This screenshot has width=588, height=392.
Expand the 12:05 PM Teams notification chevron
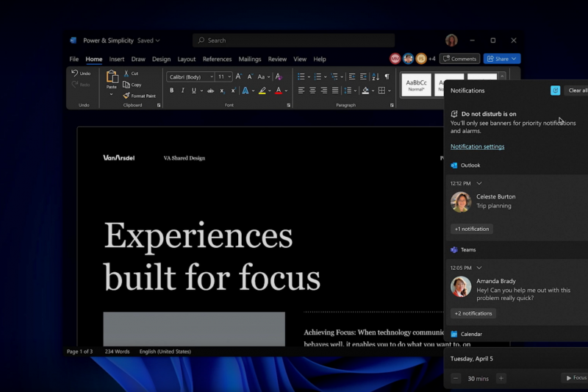(479, 268)
